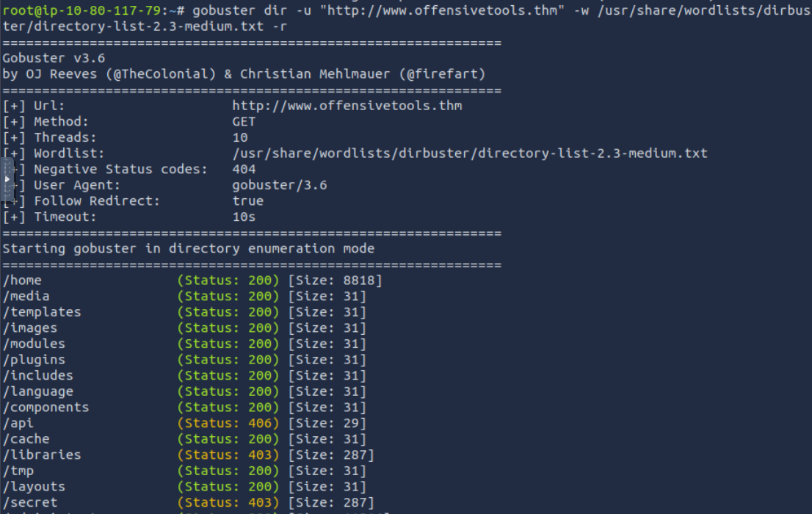The image size is (812, 514).
Task: Click the target URL http://www.offensivetools.thm value
Action: pos(347,106)
